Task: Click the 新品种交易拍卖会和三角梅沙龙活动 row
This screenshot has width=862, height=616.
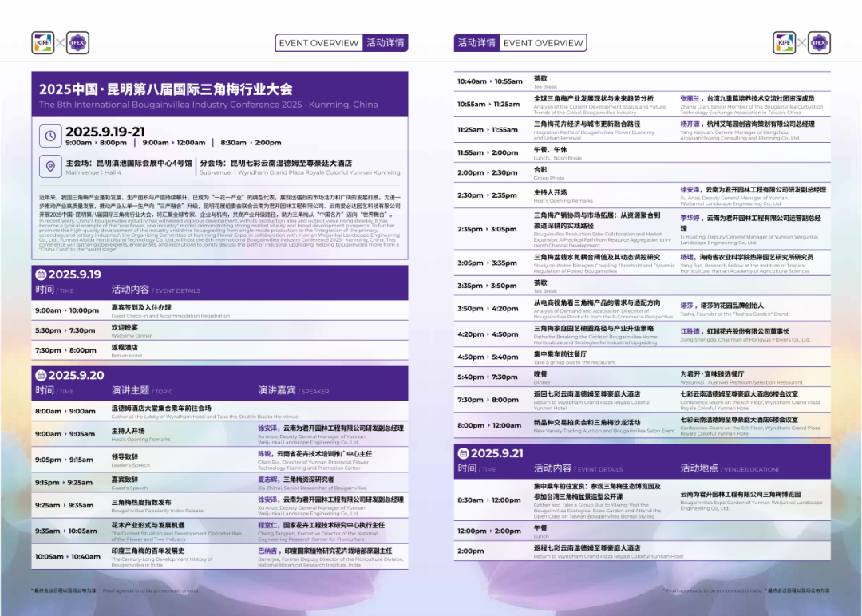Action: (x=642, y=425)
